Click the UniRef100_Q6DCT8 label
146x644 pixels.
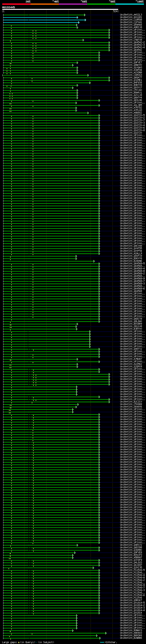pos(131,319)
